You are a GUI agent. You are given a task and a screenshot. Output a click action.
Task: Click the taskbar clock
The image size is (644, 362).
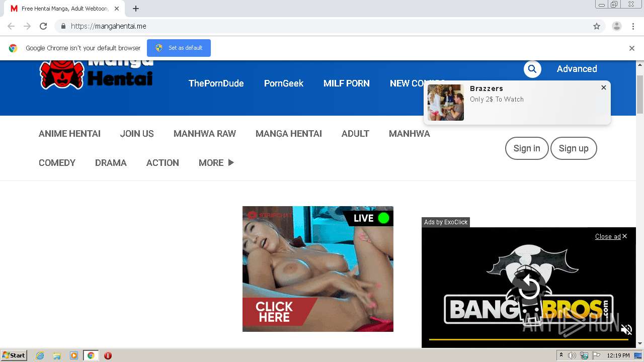[x=618, y=355]
